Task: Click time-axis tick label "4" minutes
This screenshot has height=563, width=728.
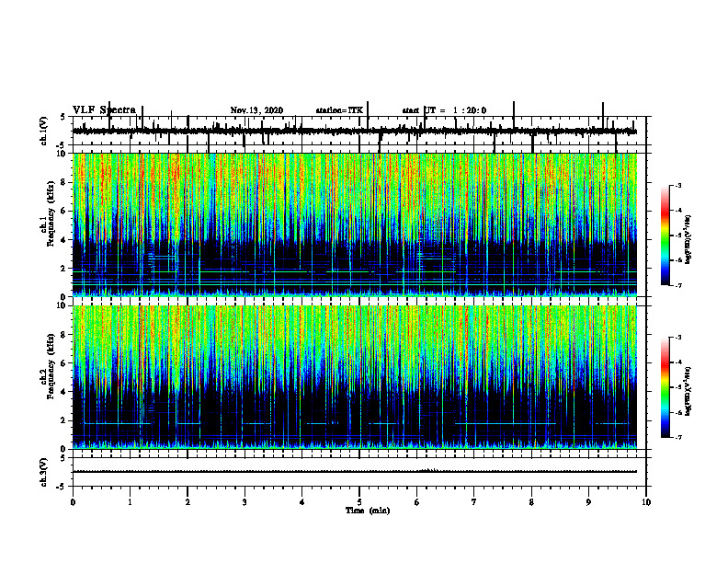Action: [x=301, y=502]
